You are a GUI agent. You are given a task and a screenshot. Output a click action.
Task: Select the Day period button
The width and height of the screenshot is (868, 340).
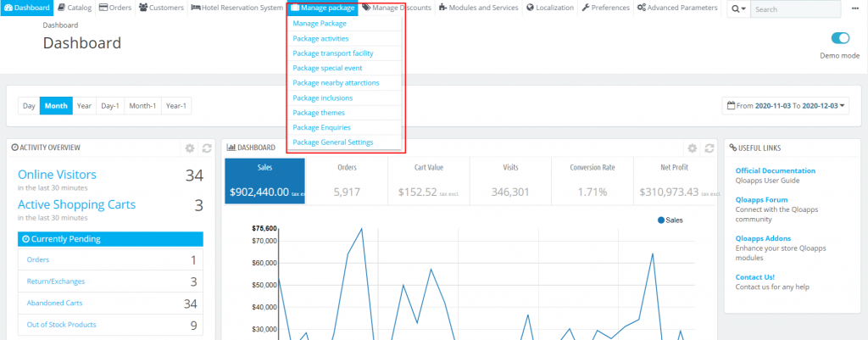click(x=29, y=106)
